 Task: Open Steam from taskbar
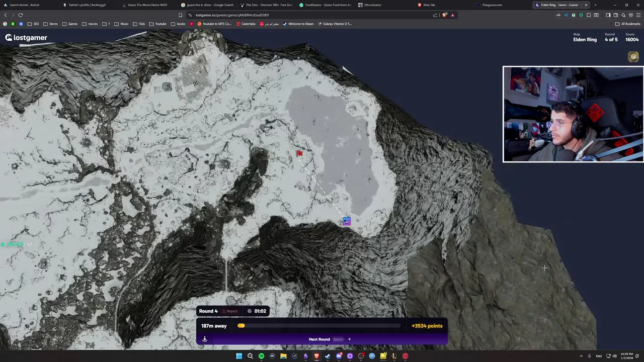tap(328, 356)
